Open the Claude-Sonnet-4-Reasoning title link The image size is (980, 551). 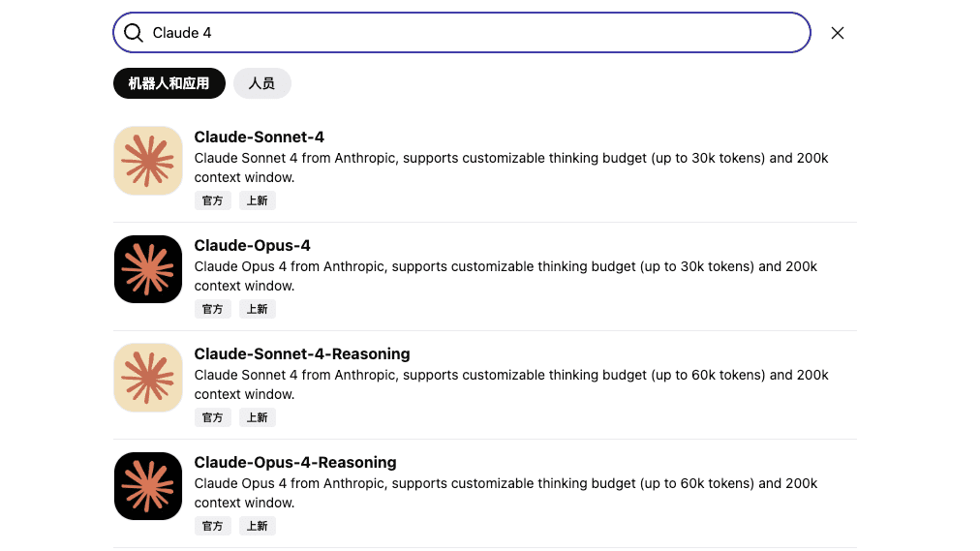click(302, 353)
